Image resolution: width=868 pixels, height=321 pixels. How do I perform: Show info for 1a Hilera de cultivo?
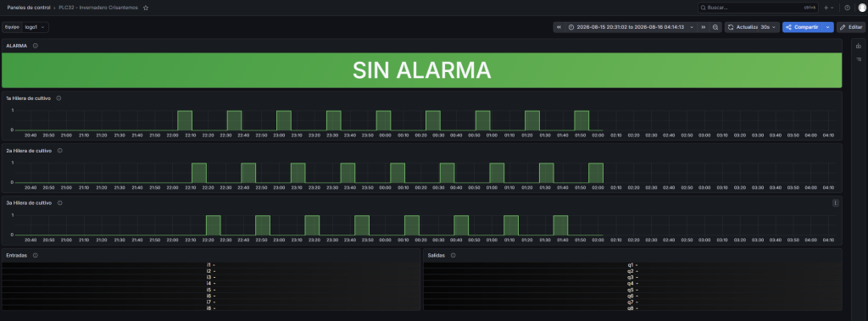58,98
